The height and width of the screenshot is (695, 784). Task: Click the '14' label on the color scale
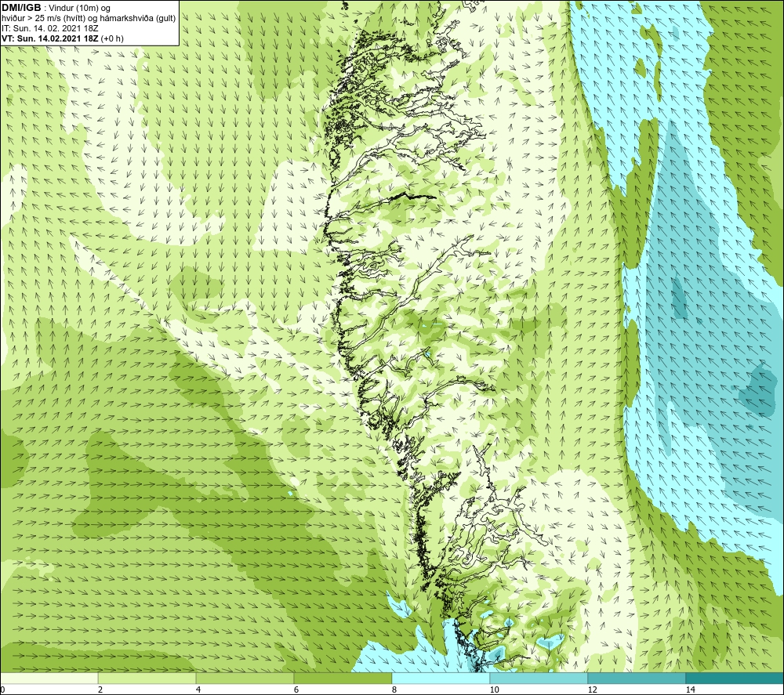(690, 690)
